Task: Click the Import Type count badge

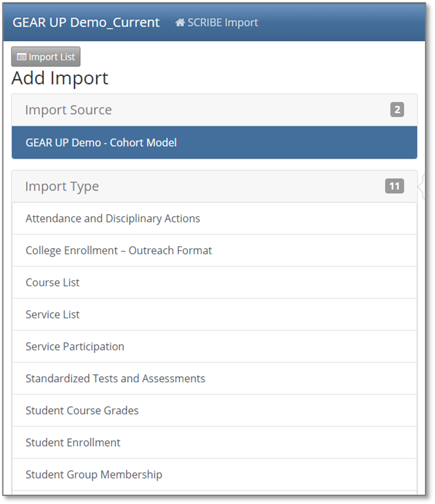Action: point(394,186)
